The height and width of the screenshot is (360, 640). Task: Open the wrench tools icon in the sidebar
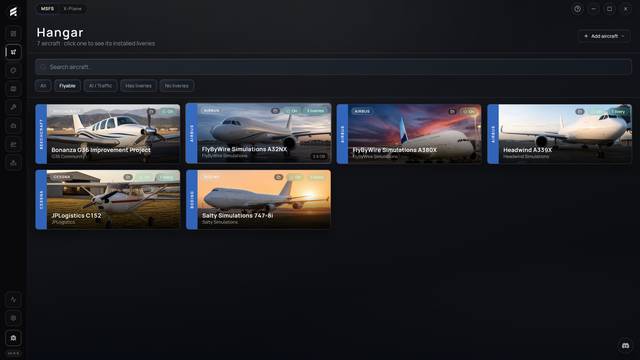point(13,107)
